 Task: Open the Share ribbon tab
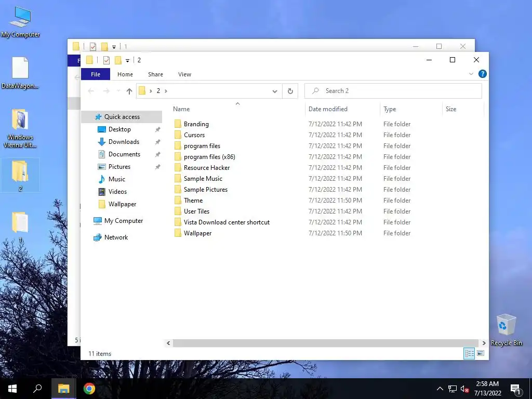tap(155, 74)
